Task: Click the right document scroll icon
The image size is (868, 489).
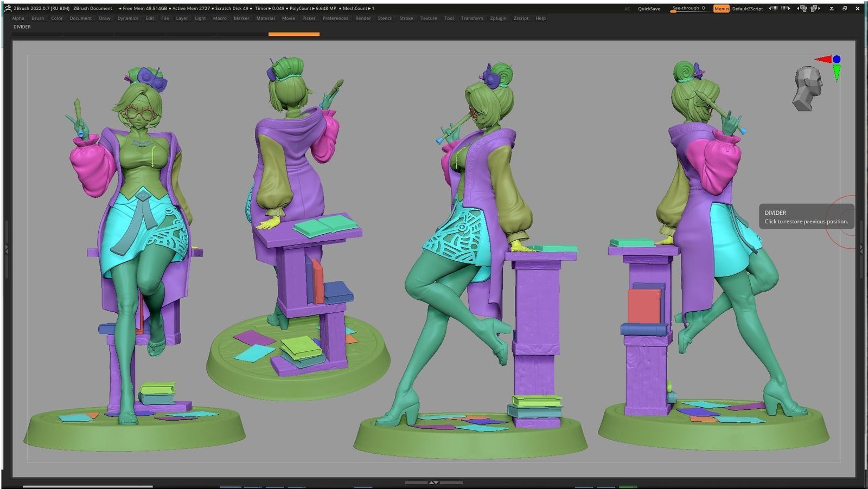Action: (x=786, y=9)
